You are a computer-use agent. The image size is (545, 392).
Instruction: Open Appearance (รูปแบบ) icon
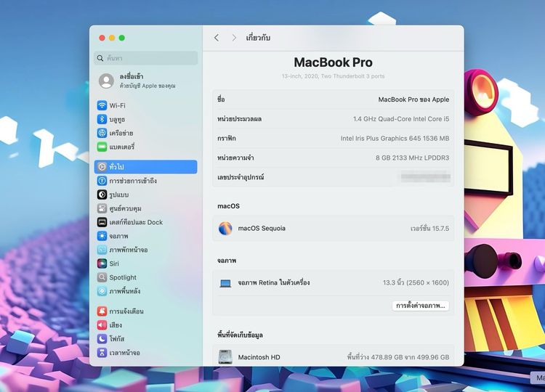(x=102, y=195)
